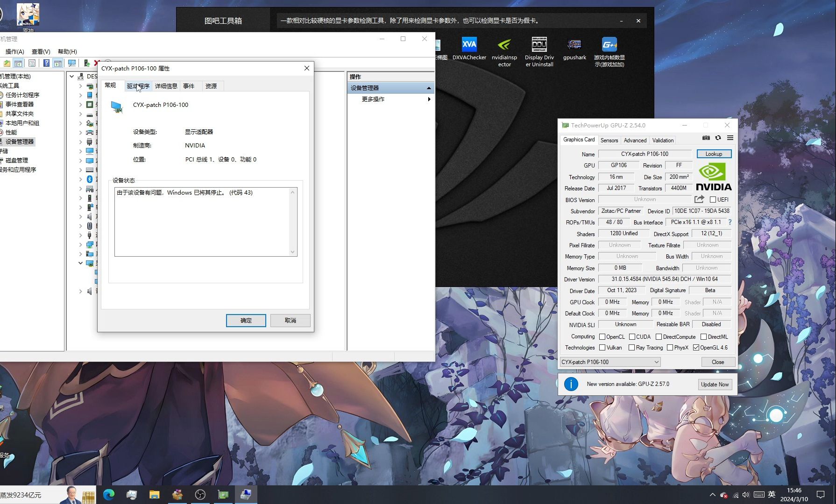Launch Display Driver Uninstaller icon
Image resolution: width=836 pixels, height=504 pixels.
pos(539,52)
